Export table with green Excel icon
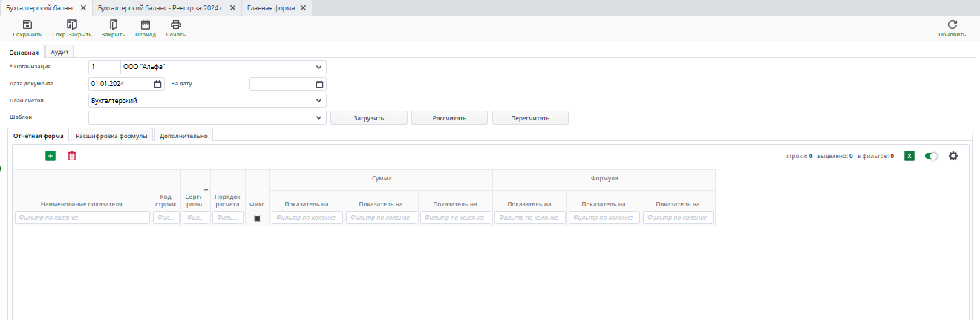The width and height of the screenshot is (980, 320). point(909,156)
